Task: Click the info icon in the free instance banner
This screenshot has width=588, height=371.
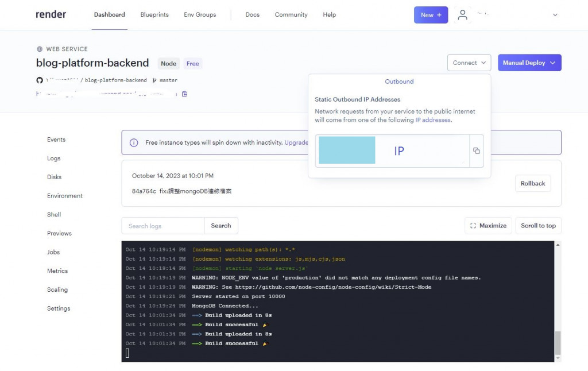Action: 134,142
